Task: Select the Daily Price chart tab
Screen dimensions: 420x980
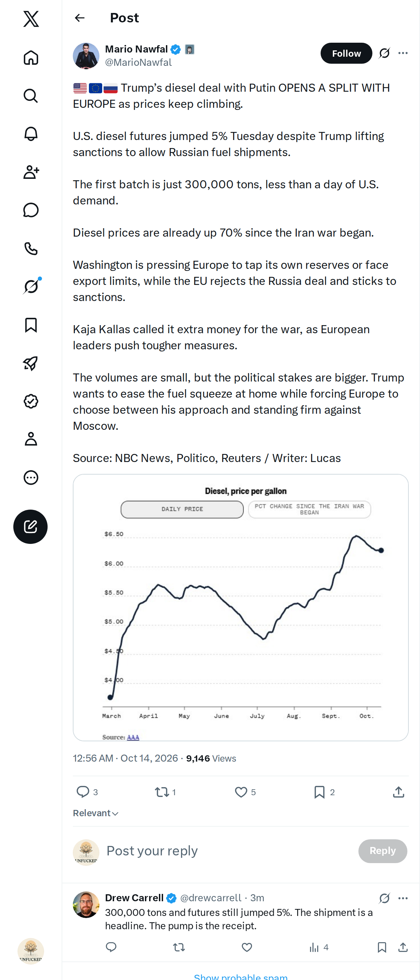Action: click(x=182, y=509)
